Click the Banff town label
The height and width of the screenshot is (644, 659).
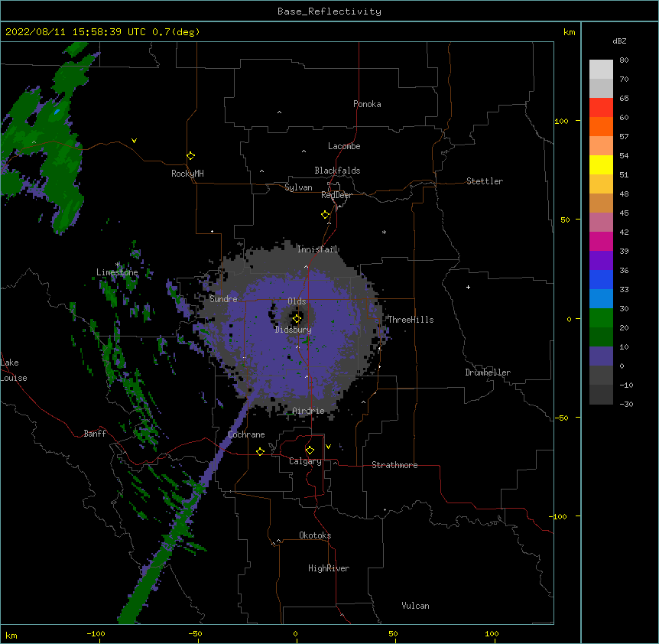[95, 434]
